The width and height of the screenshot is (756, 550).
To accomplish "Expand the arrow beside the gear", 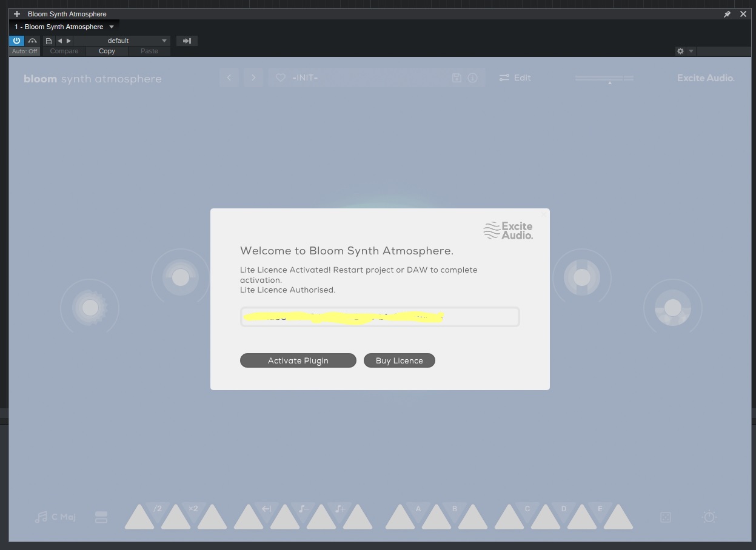I will click(x=691, y=51).
